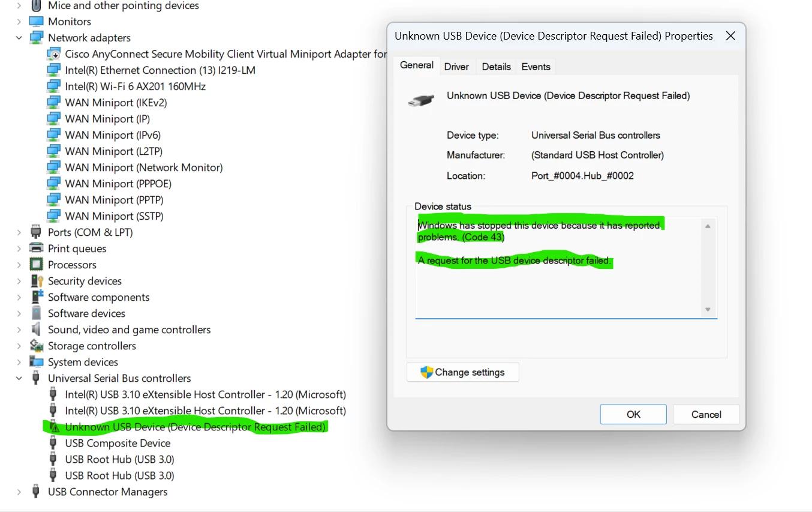Viewport: 812px width, 512px height.
Task: Select the first Intel USB 3.10 eXtensible Host Controller
Action: [205, 394]
